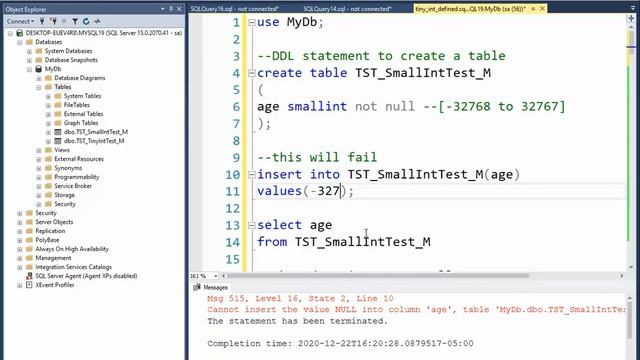
Task: Open Object Explorer window position dropdown arrow
Action: click(163, 9)
